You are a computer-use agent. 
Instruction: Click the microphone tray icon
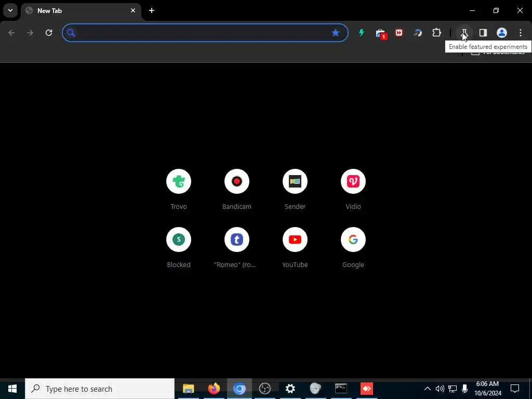pos(465,389)
